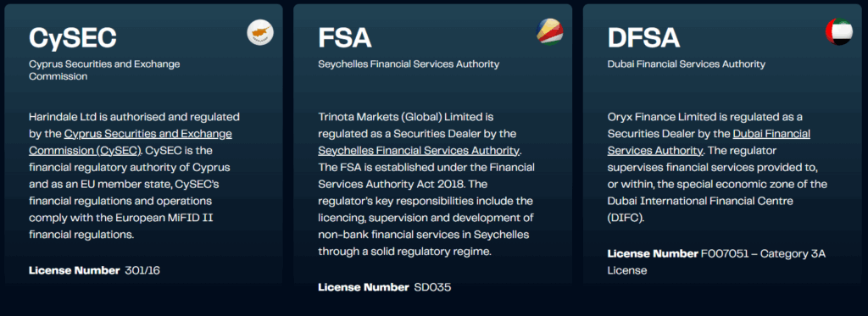The width and height of the screenshot is (868, 316).
Task: Click the UAE flag icon
Action: [x=839, y=32]
